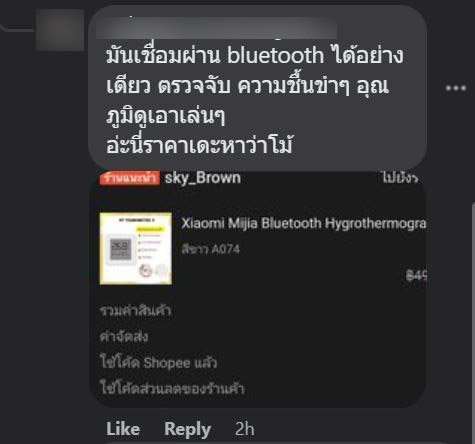Click the red ร้านแนะนำ badge
Screen dimensions: 475x444
pyautogui.click(x=129, y=178)
